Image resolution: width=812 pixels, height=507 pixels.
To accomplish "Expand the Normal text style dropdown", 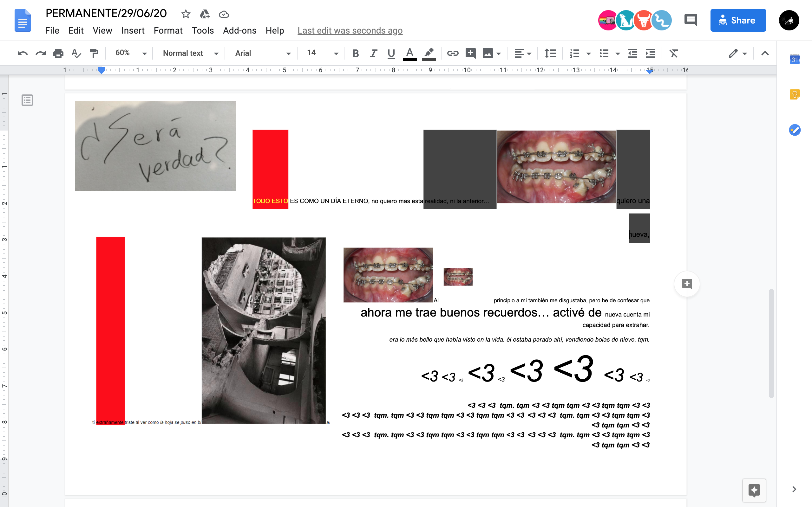I will [x=190, y=53].
